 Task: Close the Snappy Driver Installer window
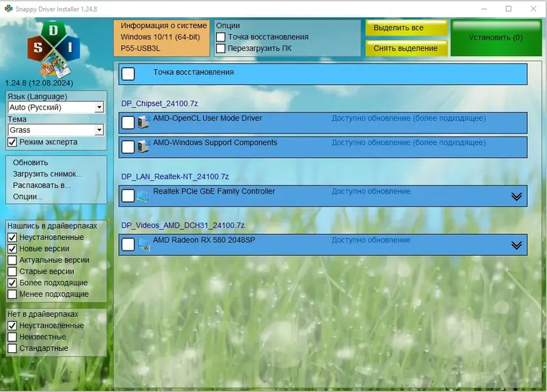(x=533, y=9)
